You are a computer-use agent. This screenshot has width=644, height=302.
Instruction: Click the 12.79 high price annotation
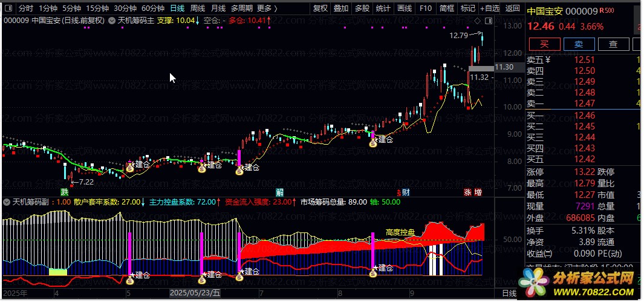[459, 36]
